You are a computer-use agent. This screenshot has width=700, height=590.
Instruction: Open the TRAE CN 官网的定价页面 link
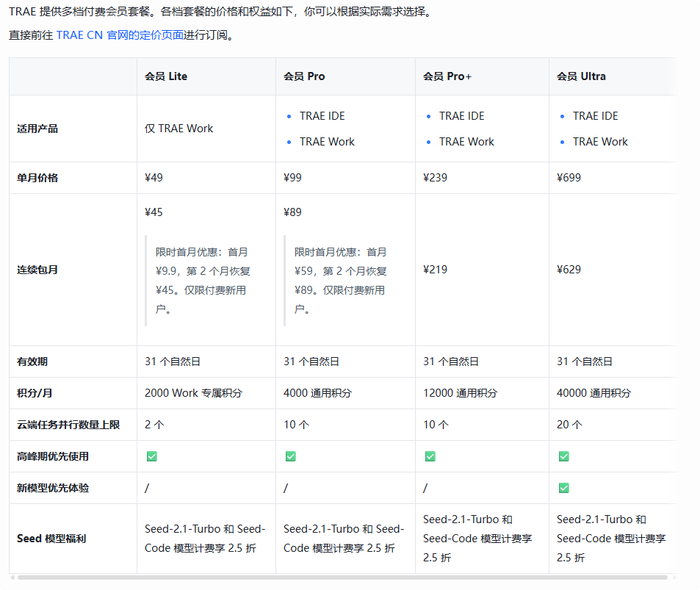tap(120, 35)
